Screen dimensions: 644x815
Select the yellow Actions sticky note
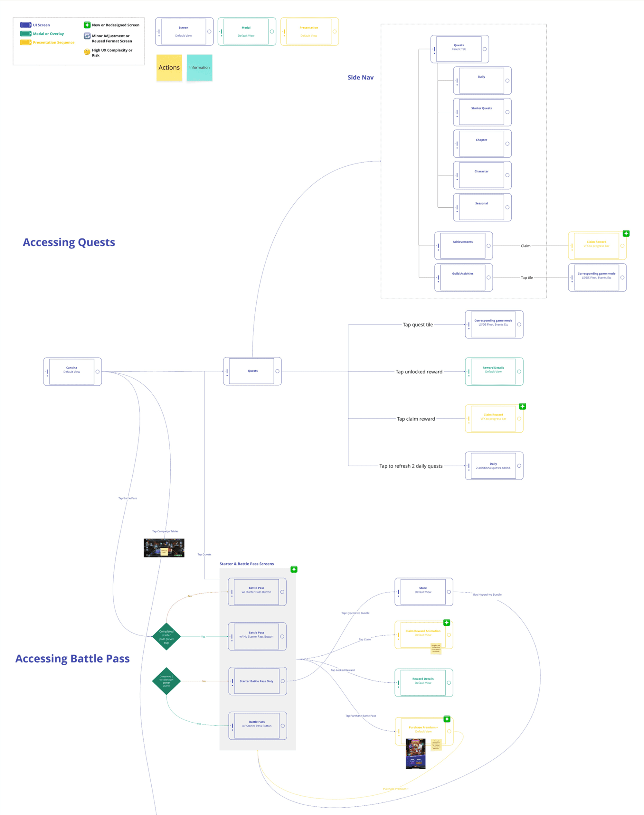click(x=169, y=68)
